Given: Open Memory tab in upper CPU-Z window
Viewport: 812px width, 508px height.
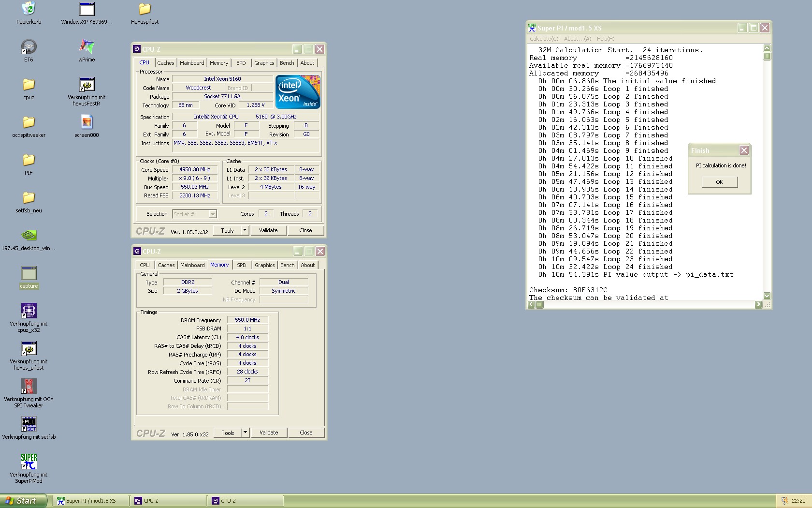Looking at the screenshot, I should coord(219,63).
